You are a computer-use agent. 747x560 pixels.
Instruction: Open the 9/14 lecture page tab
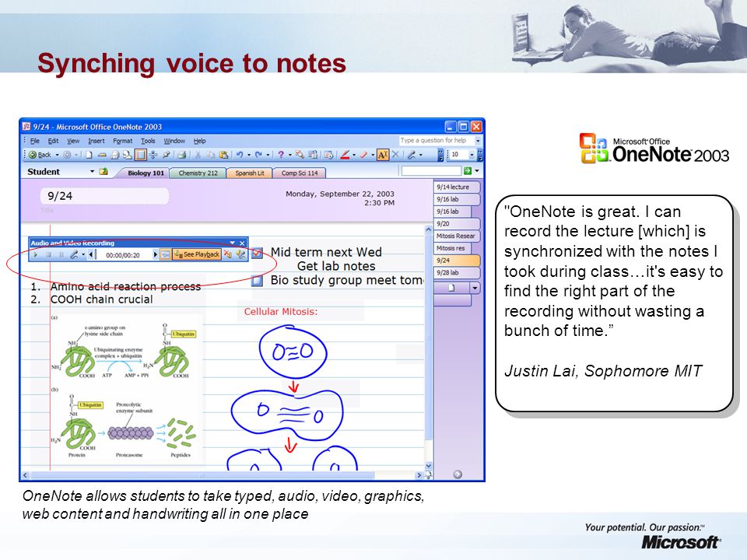point(457,187)
